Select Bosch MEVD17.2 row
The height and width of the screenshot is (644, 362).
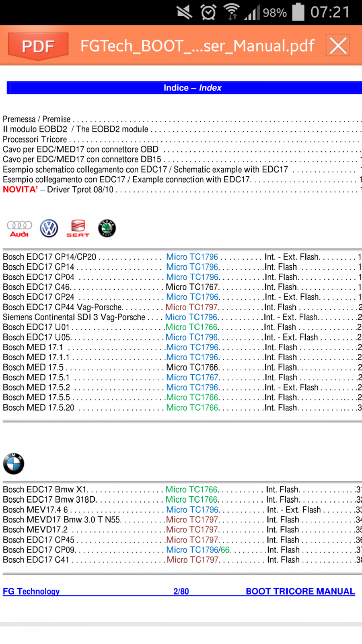pyautogui.click(x=182, y=530)
